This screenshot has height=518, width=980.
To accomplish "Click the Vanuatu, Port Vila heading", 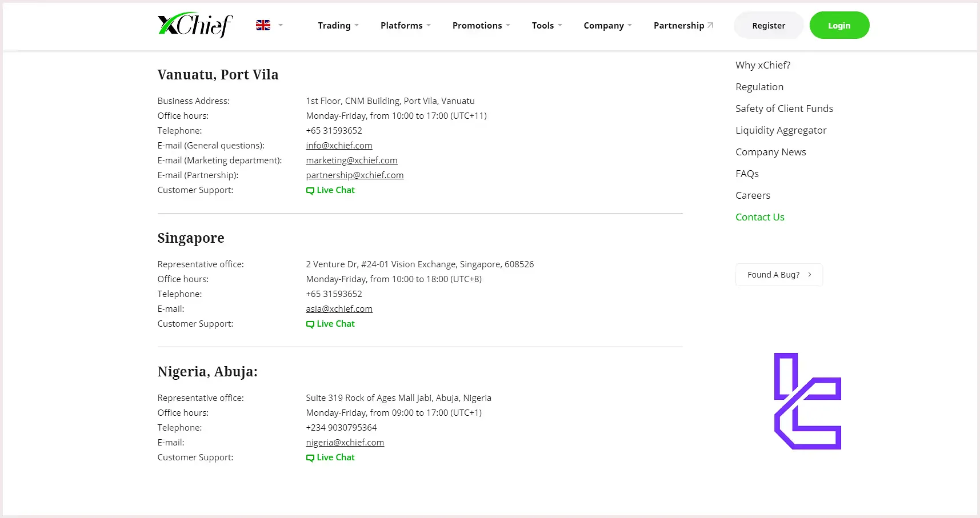I will pyautogui.click(x=218, y=75).
